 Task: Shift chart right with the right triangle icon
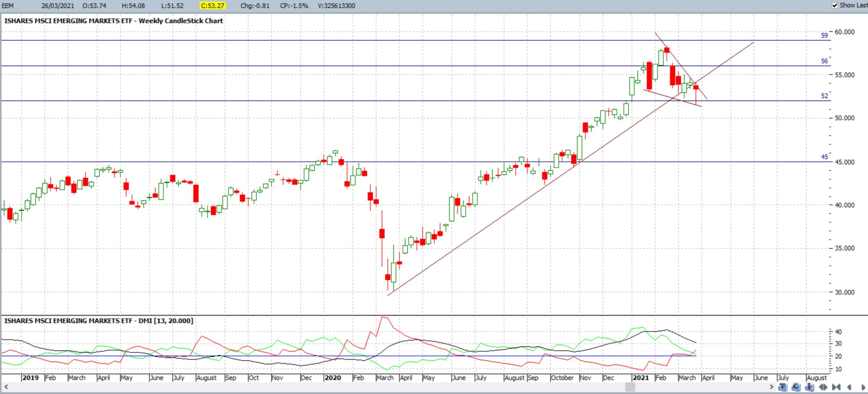click(x=863, y=387)
